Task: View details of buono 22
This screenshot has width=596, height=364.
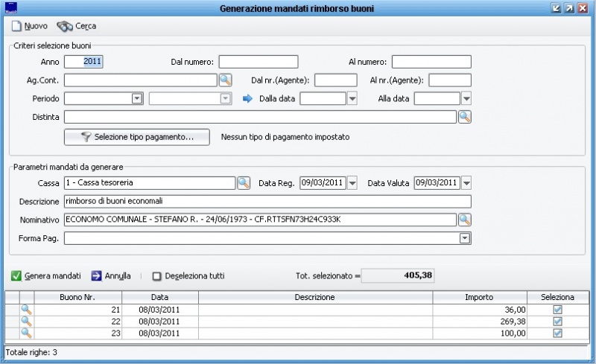Action: [x=27, y=322]
